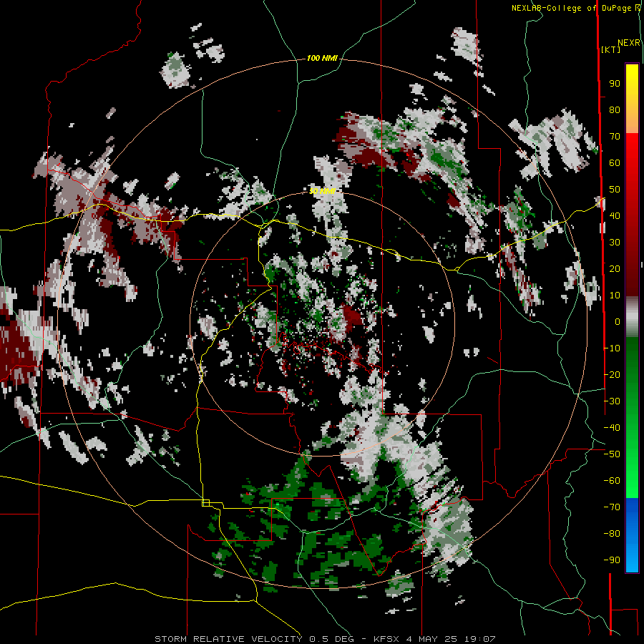Click the NEXR label above the color scale
Viewport: 644px width, 644px height.
coord(629,43)
